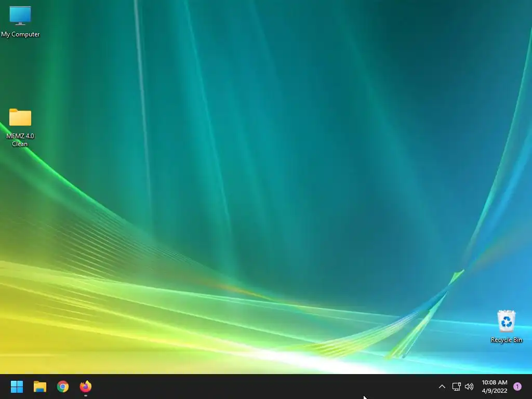This screenshot has height=399, width=532.
Task: Open the notification badge showing 1
Action: coord(517,387)
